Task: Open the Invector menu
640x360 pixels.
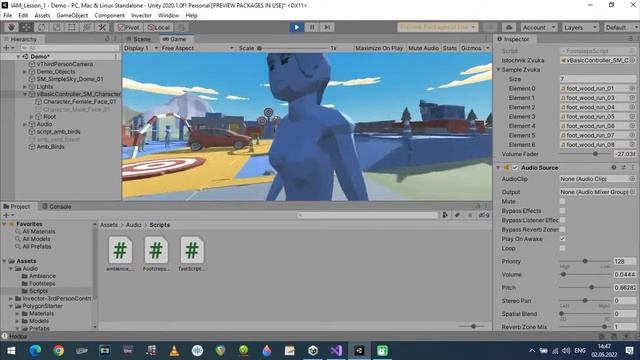Action: click(141, 16)
